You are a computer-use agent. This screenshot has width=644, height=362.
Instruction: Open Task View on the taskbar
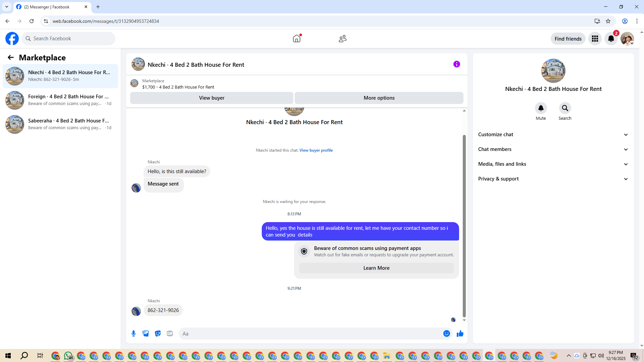point(40,356)
